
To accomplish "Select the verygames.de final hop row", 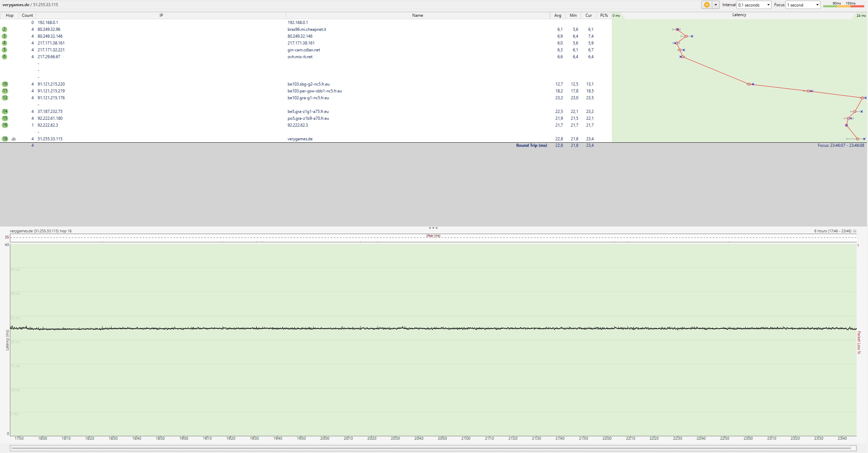I will 300,139.
